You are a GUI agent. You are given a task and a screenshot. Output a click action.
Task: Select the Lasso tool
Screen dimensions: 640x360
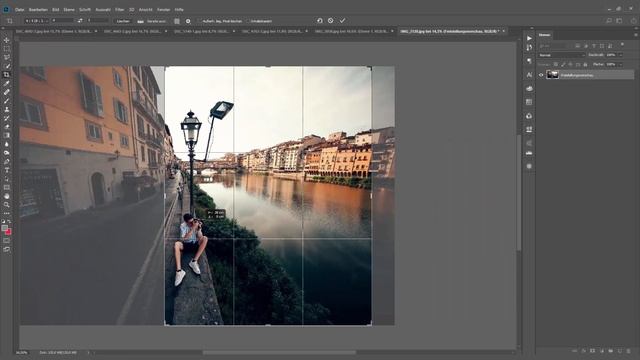point(7,57)
